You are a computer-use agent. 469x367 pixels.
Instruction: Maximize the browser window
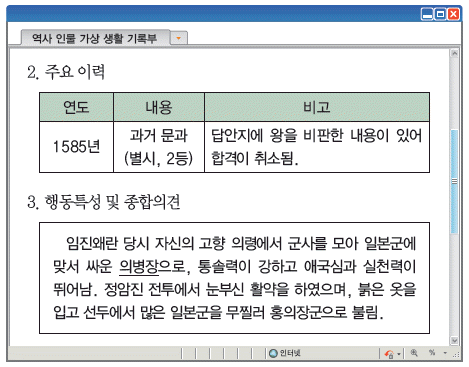click(x=440, y=14)
